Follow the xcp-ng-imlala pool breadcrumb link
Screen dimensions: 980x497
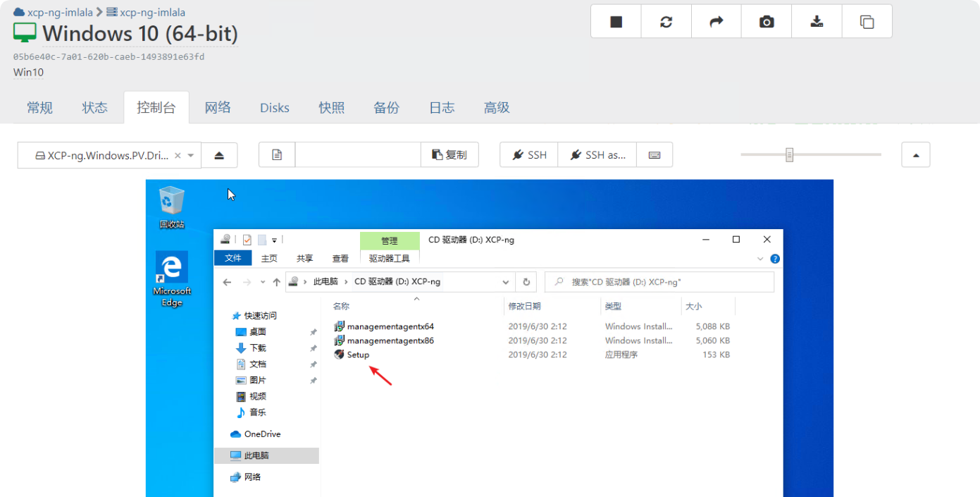click(54, 13)
